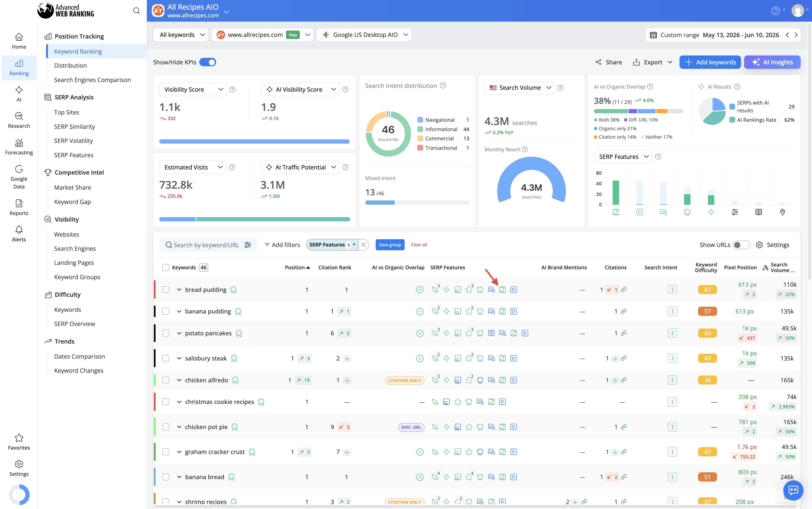Check the bread pudding row checkbox

coord(166,290)
